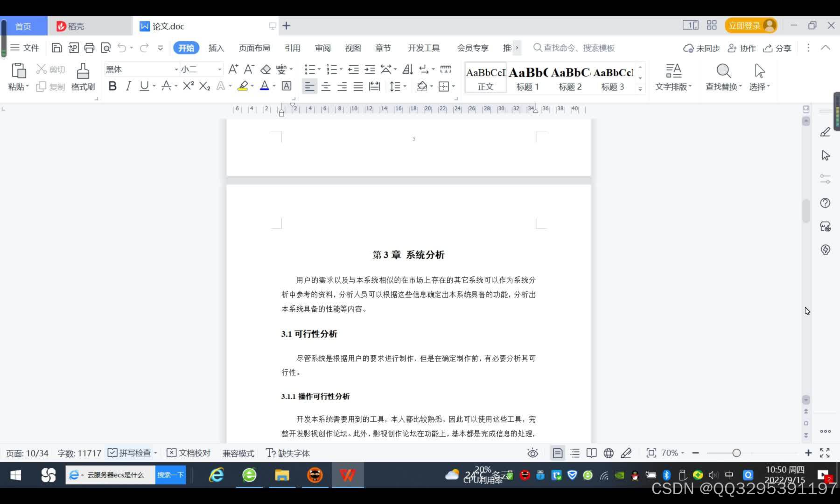Image resolution: width=840 pixels, height=504 pixels.
Task: Toggle character border A icon
Action: (287, 86)
